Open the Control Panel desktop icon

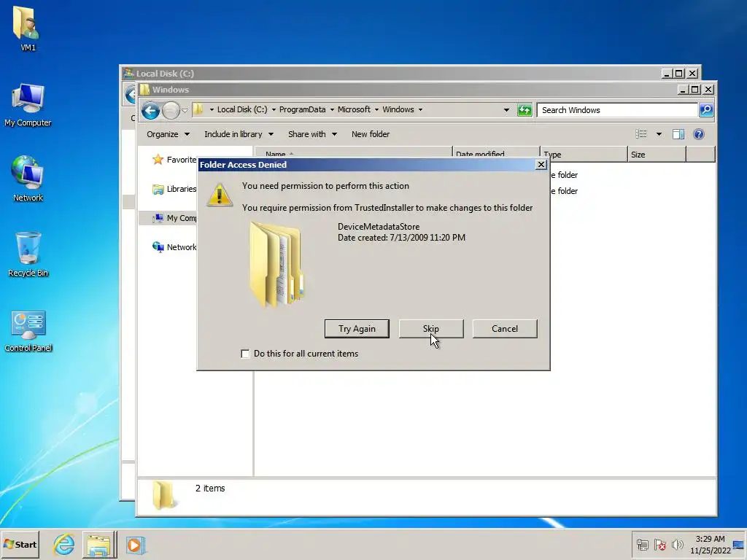click(28, 330)
